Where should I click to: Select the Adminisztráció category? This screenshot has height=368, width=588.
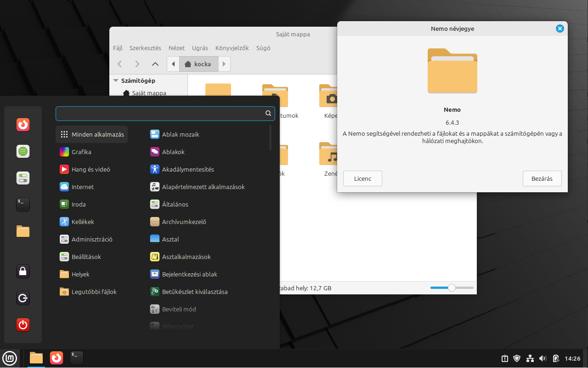coord(92,239)
